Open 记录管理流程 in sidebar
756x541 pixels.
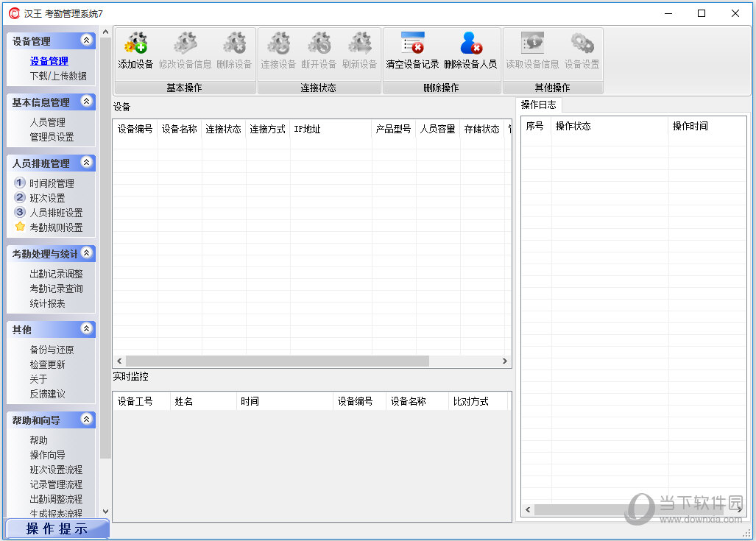tap(57, 484)
